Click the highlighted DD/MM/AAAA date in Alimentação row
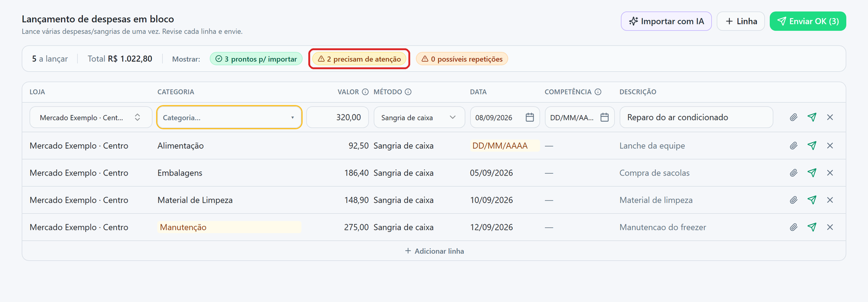 coord(505,146)
